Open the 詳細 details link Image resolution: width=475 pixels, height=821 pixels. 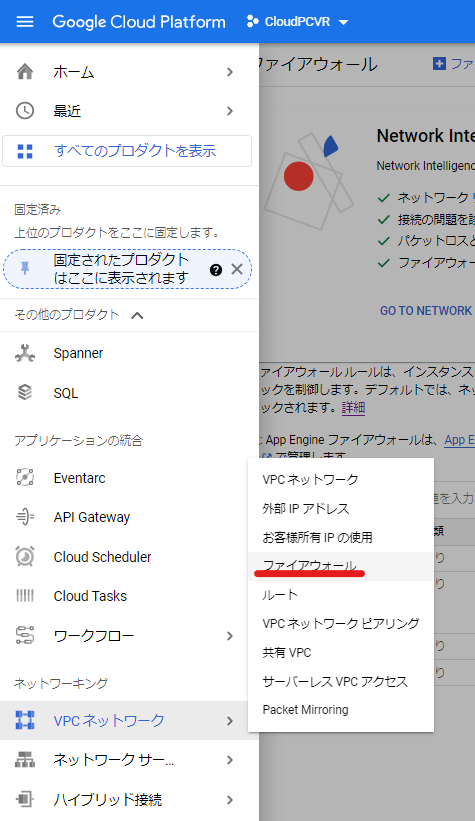pos(354,407)
